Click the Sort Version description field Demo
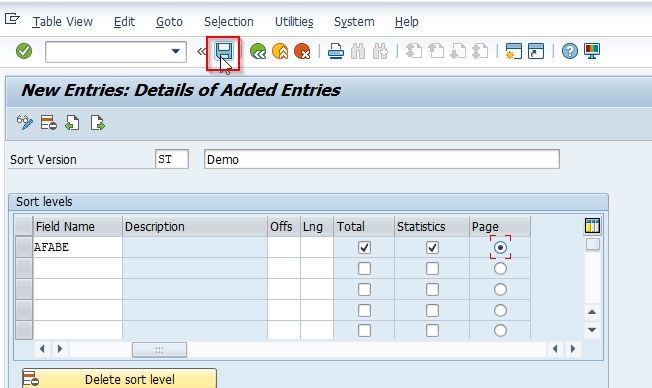The height and width of the screenshot is (388, 652). [382, 159]
